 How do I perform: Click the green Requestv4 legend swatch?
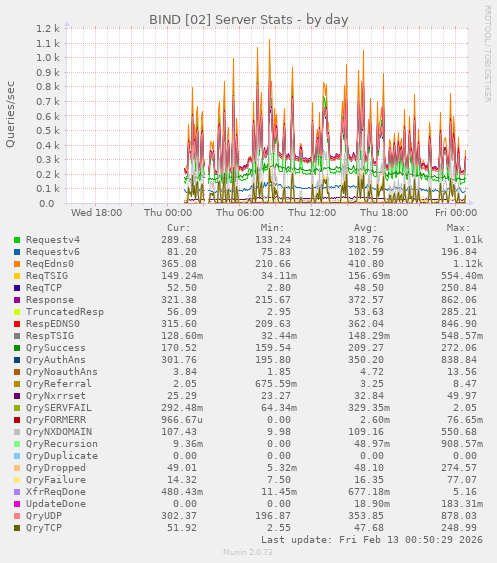click(x=17, y=240)
